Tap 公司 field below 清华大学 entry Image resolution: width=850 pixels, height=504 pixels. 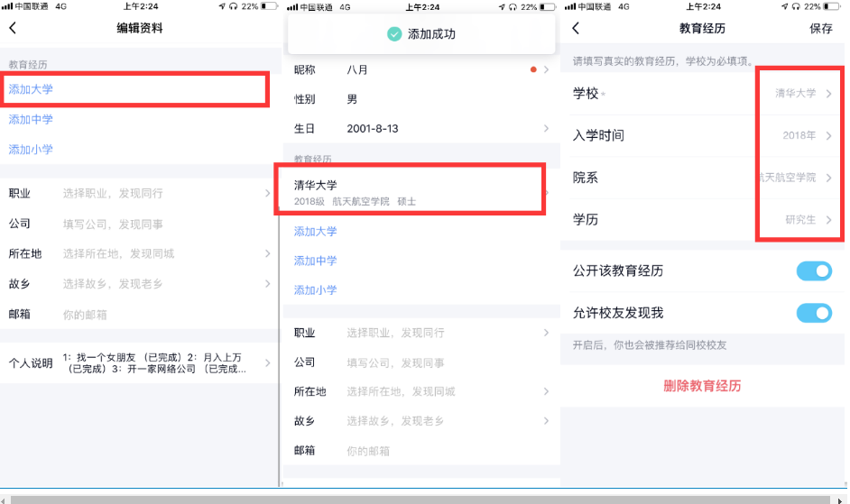421,362
